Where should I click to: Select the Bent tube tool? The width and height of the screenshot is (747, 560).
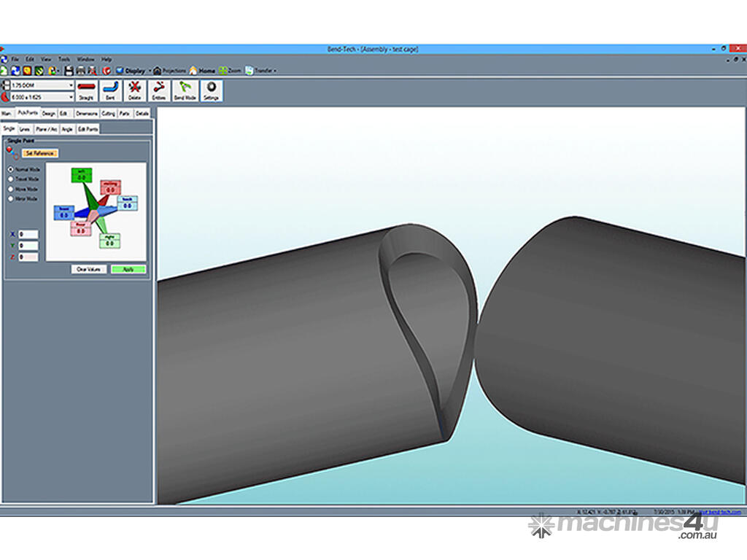click(x=111, y=90)
